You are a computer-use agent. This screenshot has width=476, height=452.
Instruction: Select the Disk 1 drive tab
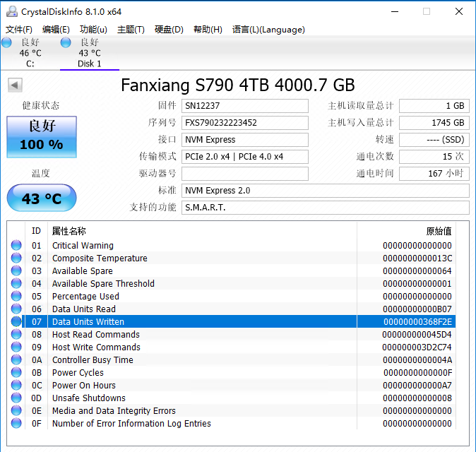coord(90,53)
